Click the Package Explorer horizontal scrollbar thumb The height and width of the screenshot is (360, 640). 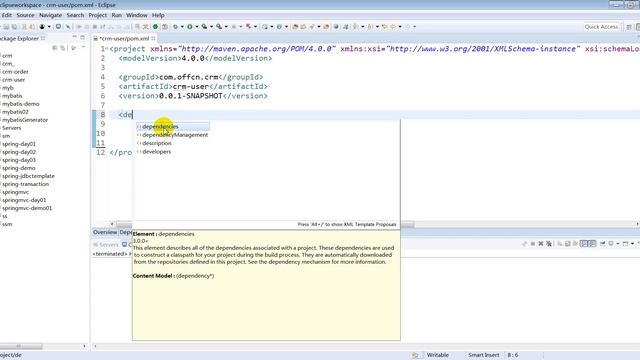[x=20, y=346]
